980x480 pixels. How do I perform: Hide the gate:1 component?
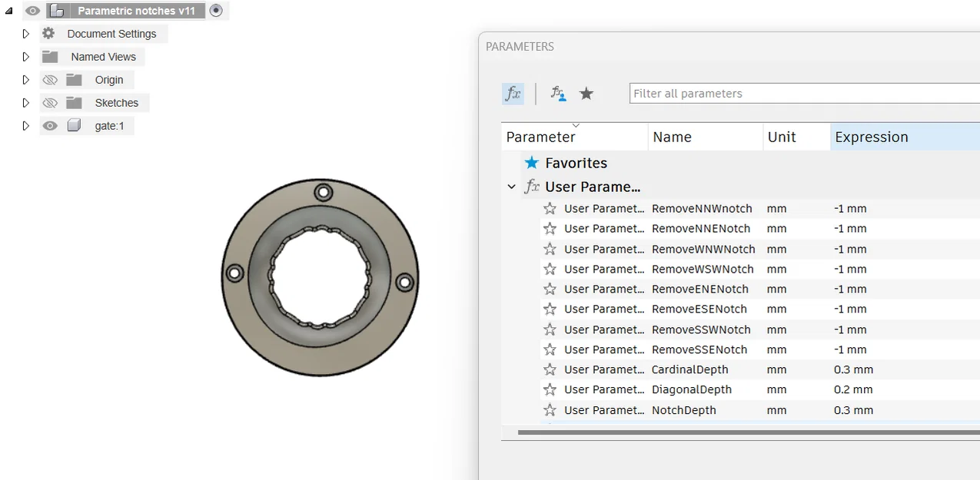(x=50, y=126)
